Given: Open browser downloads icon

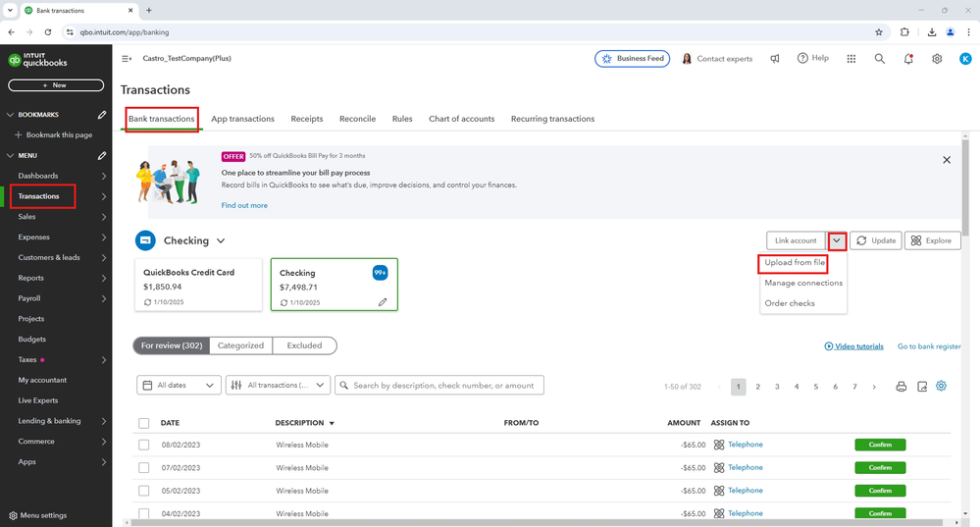Looking at the screenshot, I should (x=931, y=31).
